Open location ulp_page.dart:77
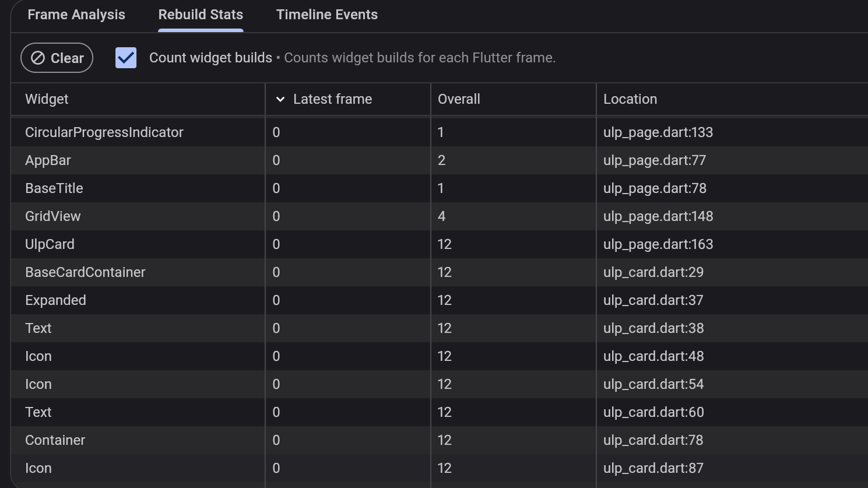This screenshot has width=868, height=488. coord(655,160)
